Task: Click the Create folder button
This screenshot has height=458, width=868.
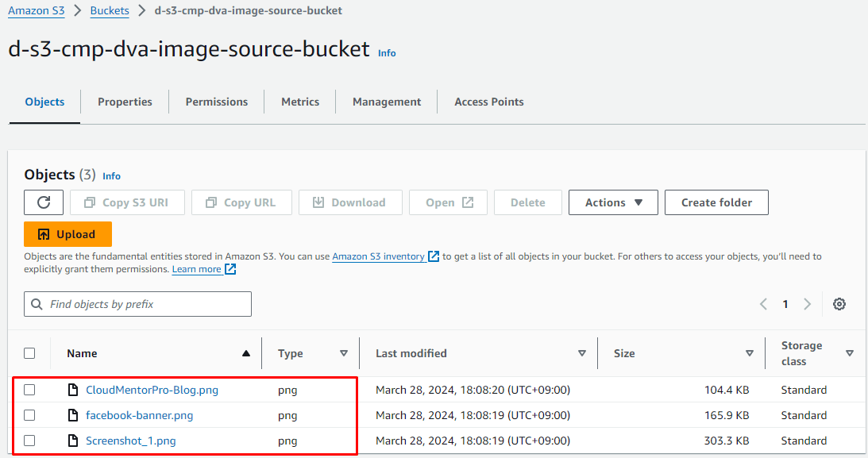Action: [716, 202]
